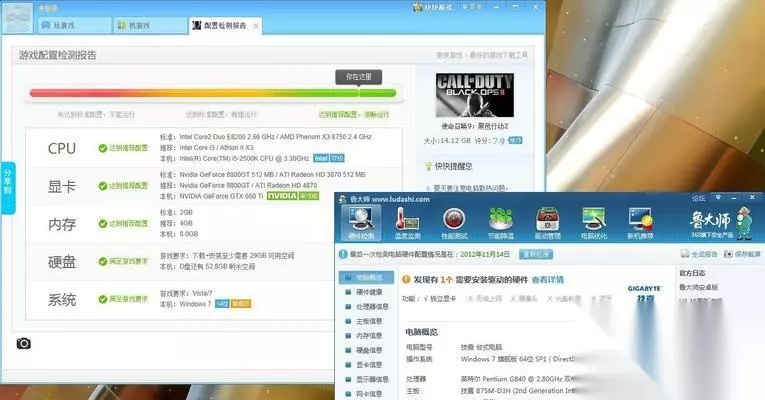This screenshot has width=765, height=400.
Task: Click the blue info icon beside last check date
Action: click(x=343, y=254)
